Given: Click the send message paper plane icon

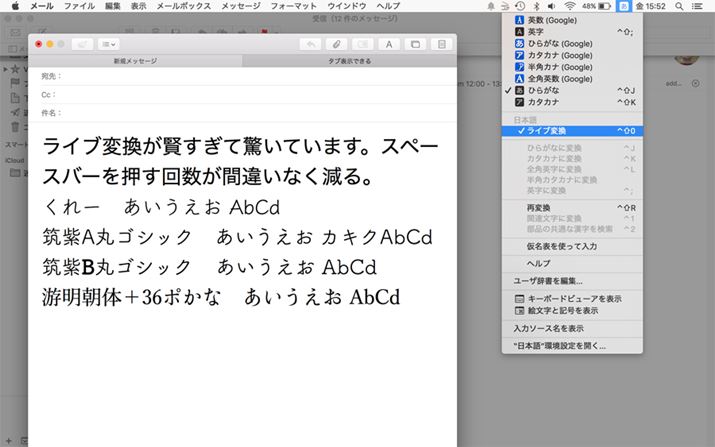Looking at the screenshot, I should pos(82,44).
